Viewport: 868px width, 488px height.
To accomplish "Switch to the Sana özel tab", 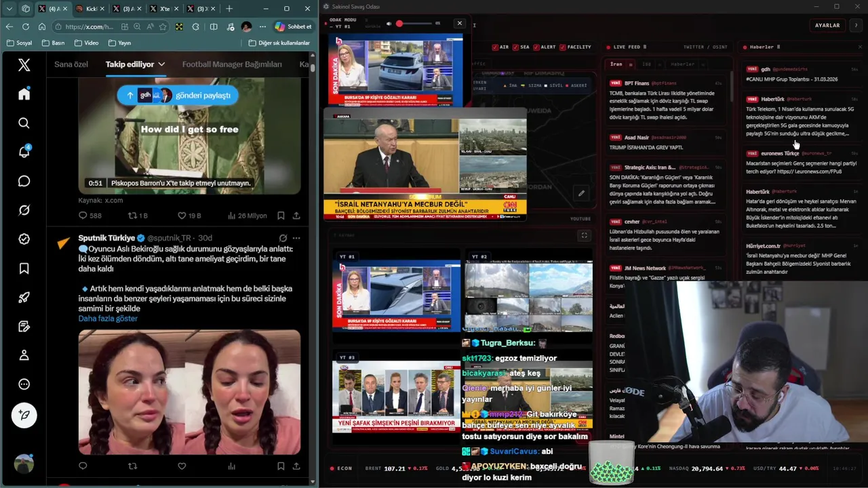I will 71,64.
